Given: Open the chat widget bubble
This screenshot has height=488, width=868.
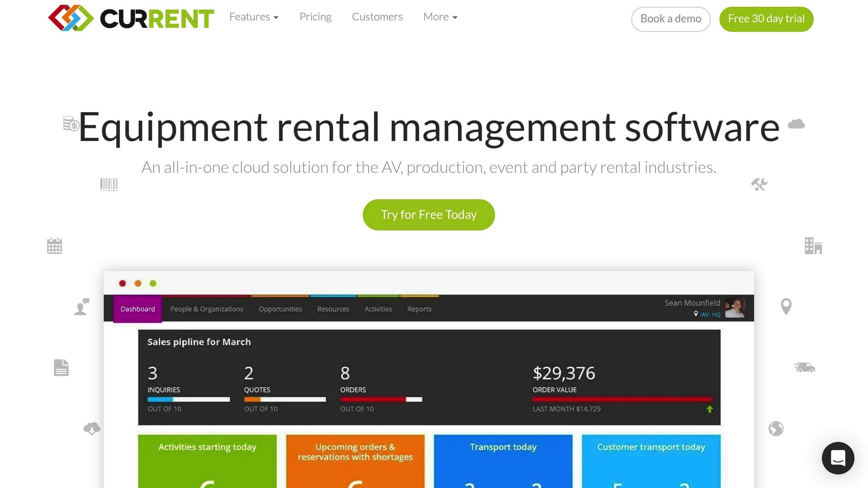Looking at the screenshot, I should pyautogui.click(x=838, y=458).
